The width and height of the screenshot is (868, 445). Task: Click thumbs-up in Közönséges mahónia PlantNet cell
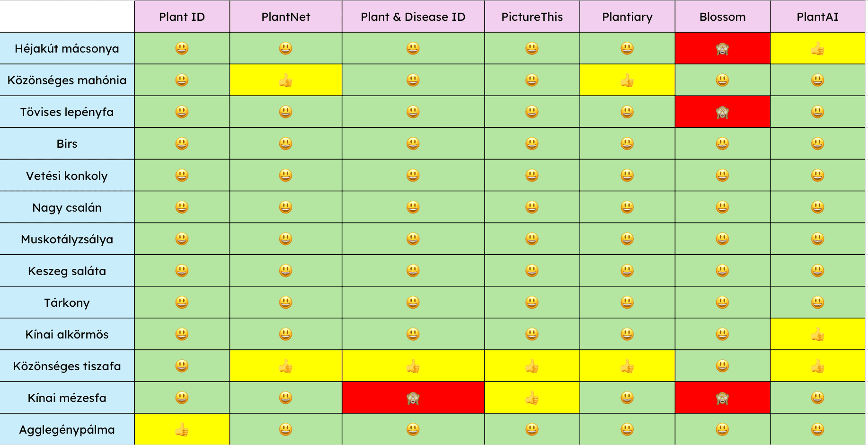pos(285,80)
